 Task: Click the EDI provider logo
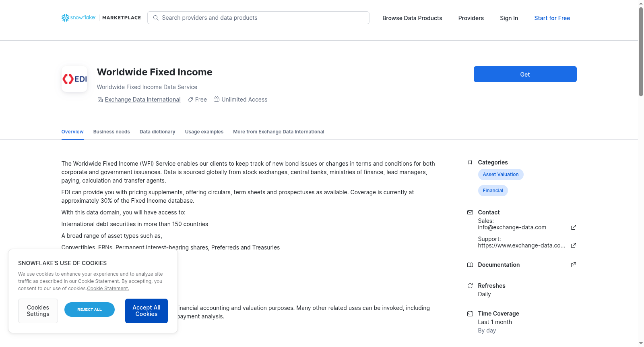(x=74, y=79)
